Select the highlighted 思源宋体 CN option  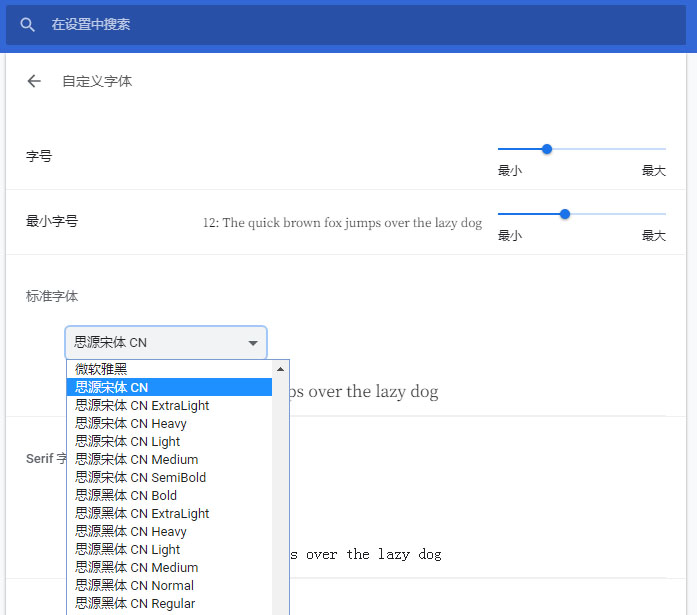click(169, 387)
